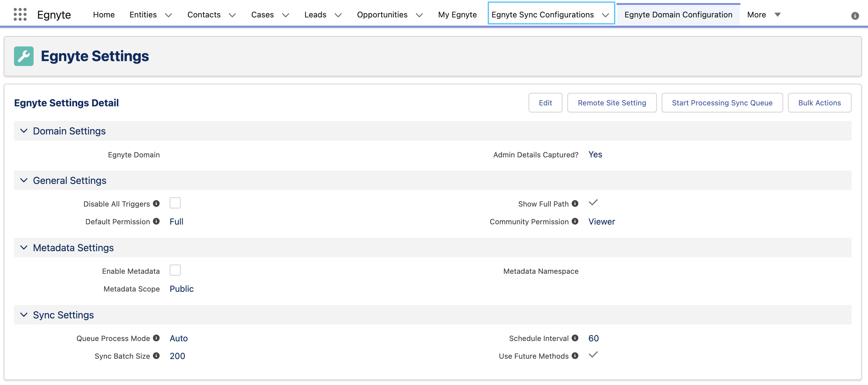The height and width of the screenshot is (385, 868).
Task: Click the Default Permission value Full
Action: click(176, 221)
